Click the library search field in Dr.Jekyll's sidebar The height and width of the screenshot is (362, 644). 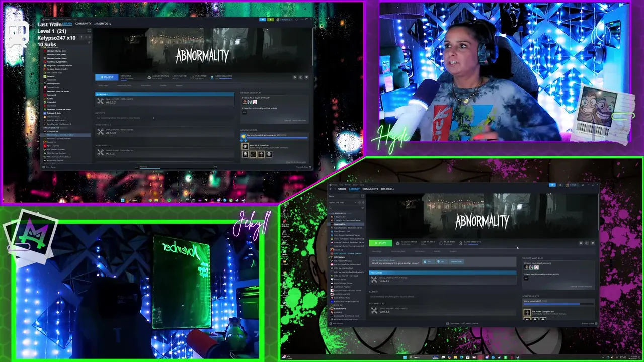(x=344, y=208)
